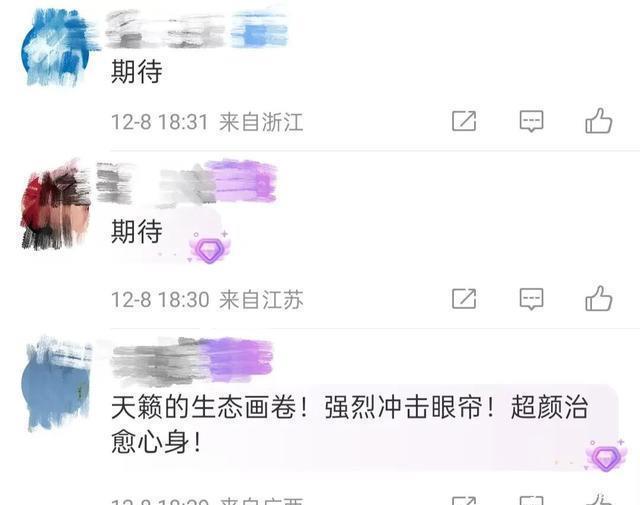Tap the share icon on the 浙江 comment
640x505 pixels.
tap(464, 121)
